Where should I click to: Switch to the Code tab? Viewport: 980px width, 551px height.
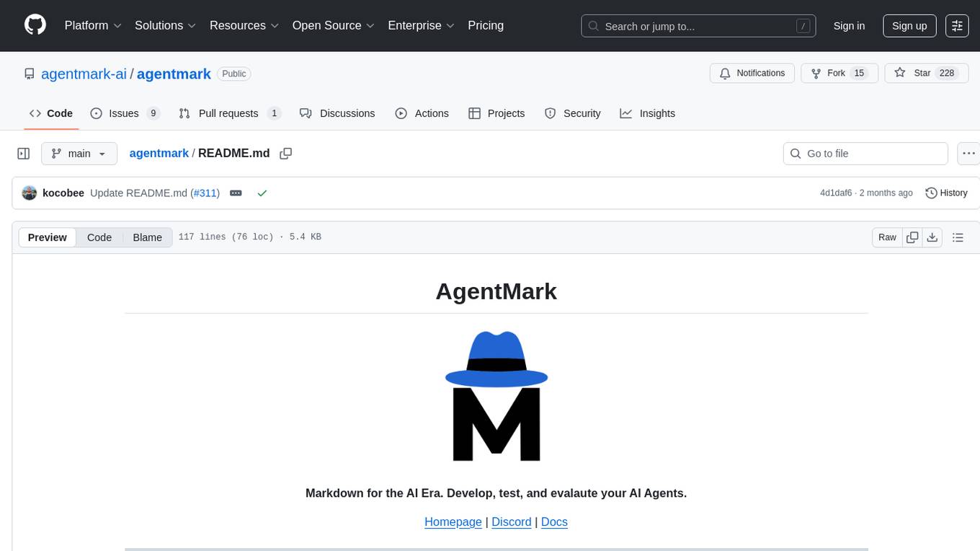coord(51,113)
